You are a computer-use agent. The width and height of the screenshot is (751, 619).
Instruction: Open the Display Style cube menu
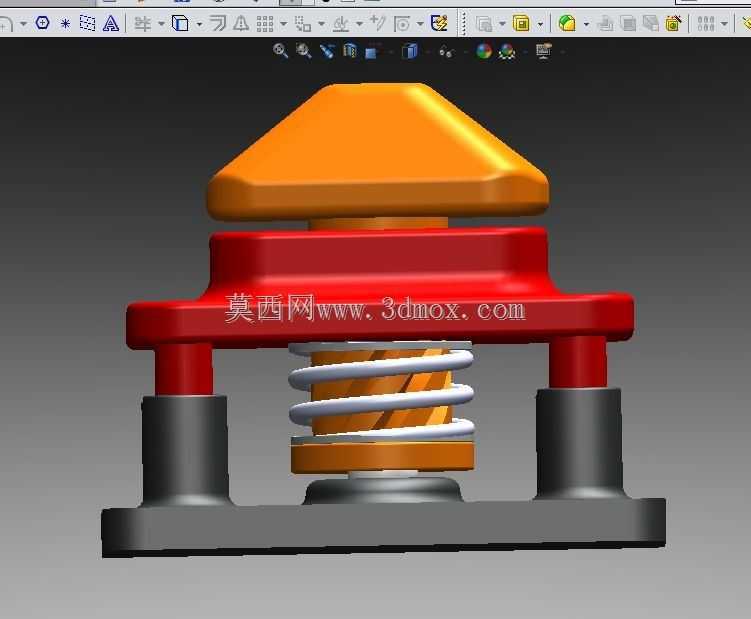(410, 51)
